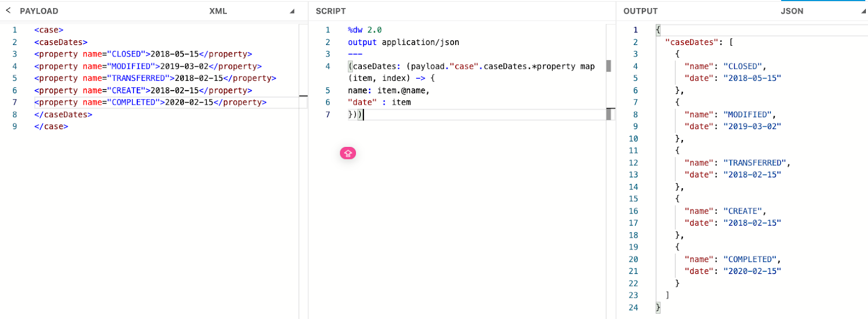Click the <caseDates> opening tag
This screenshot has width=868, height=319.
(61, 42)
